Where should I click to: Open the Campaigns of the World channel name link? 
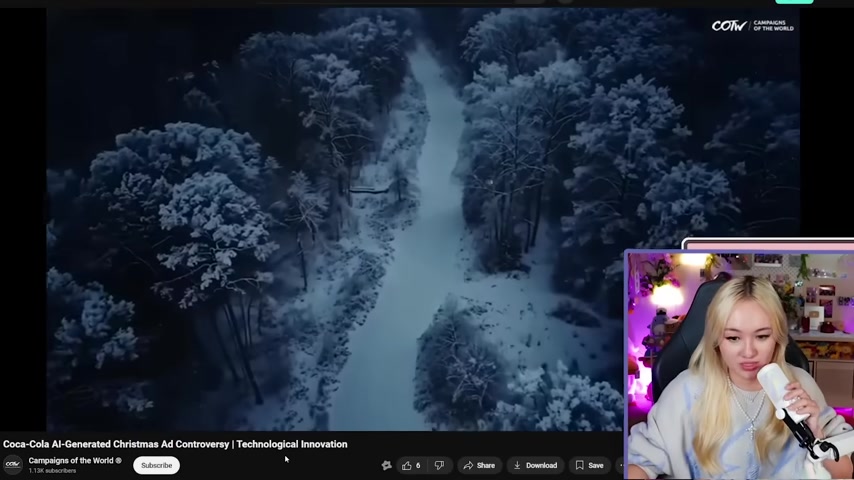pos(75,461)
